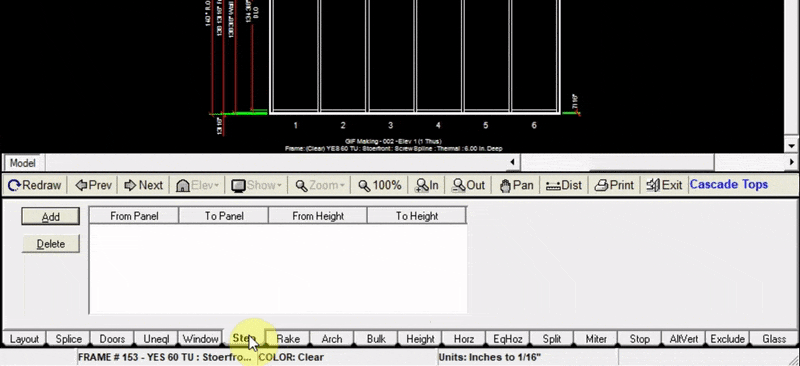Switch to the EqHoz tab
Viewport: 800px width, 366px height.
tap(508, 339)
